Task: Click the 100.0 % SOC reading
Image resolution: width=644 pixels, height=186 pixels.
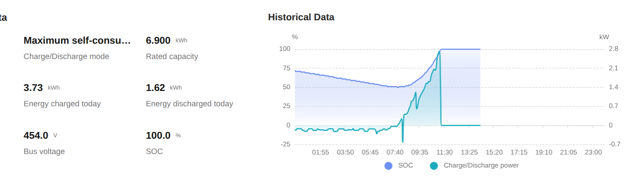Action: 158,136
